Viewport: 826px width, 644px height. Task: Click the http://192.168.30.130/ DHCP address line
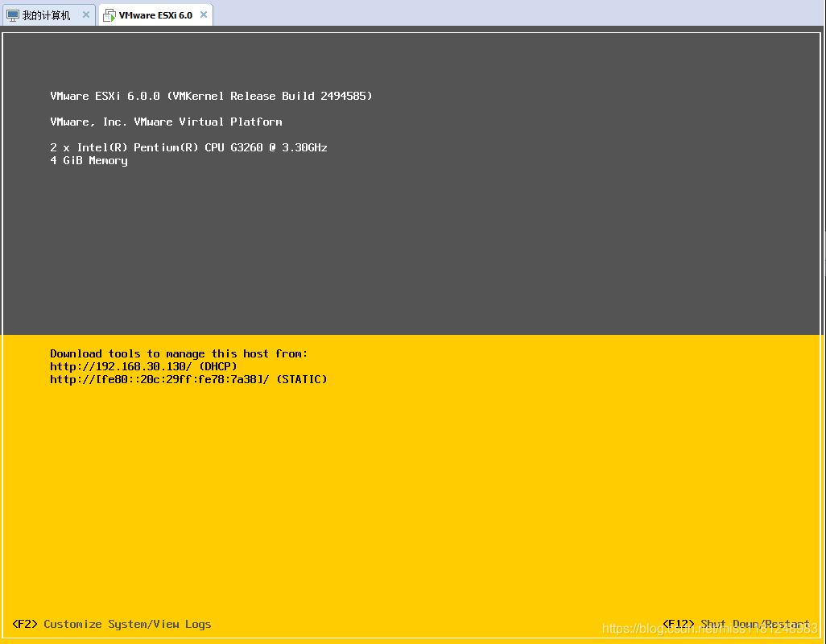pyautogui.click(x=144, y=366)
